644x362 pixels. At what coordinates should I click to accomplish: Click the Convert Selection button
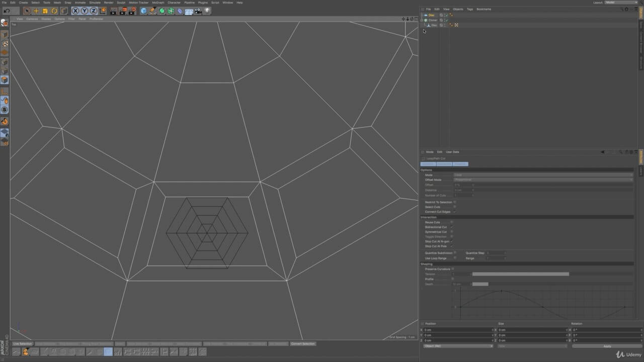(x=303, y=344)
